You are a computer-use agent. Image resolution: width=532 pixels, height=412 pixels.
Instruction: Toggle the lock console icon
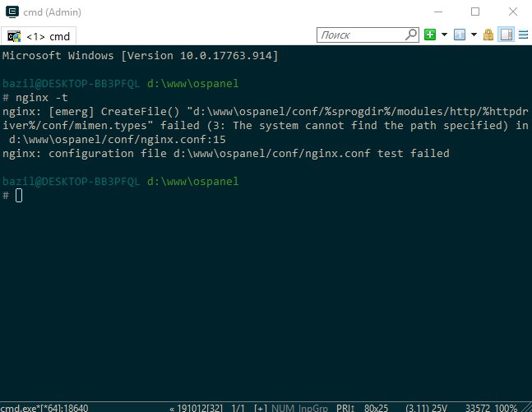point(488,35)
